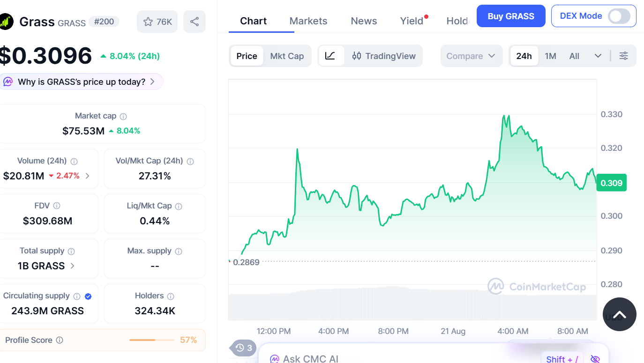The image size is (644, 363).
Task: Switch to TradingView candlestick chart
Action: coord(384,56)
